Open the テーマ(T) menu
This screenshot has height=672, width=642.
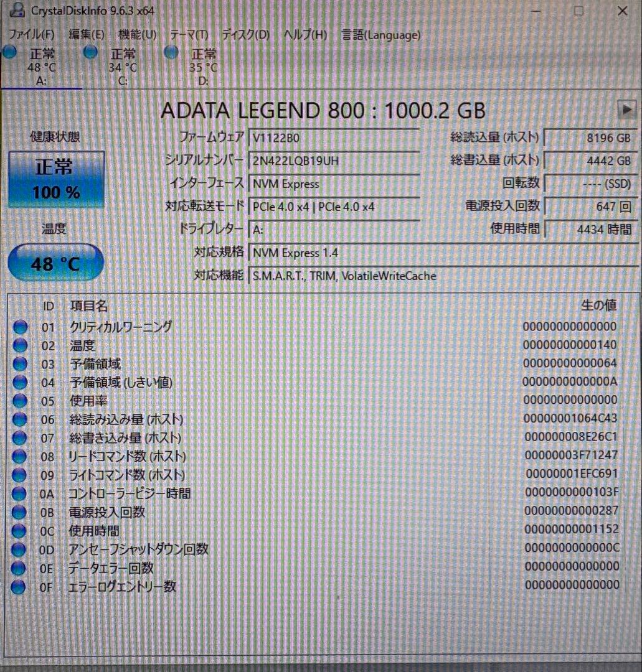coord(188,35)
